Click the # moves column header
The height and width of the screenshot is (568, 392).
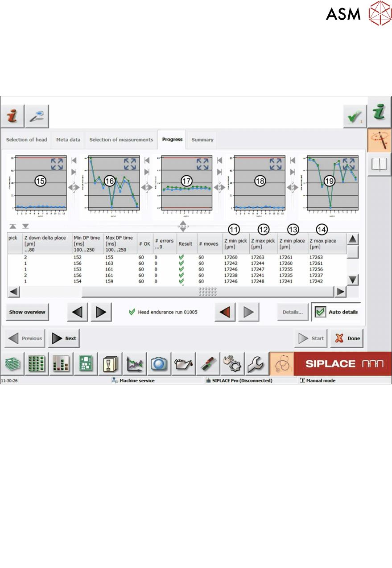[x=210, y=243]
